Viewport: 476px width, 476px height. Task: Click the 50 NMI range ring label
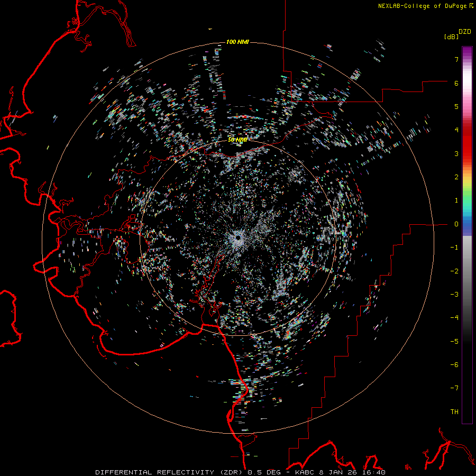coord(237,140)
